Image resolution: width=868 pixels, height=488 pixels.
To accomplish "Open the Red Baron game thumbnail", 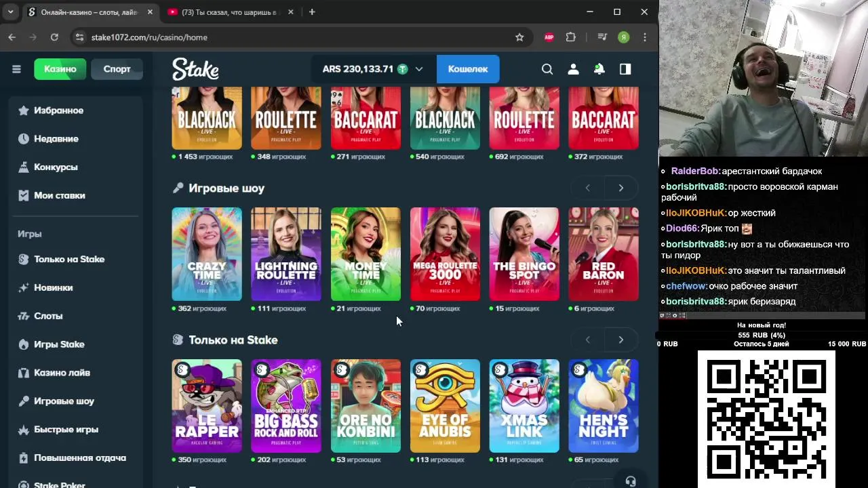I will click(x=604, y=254).
